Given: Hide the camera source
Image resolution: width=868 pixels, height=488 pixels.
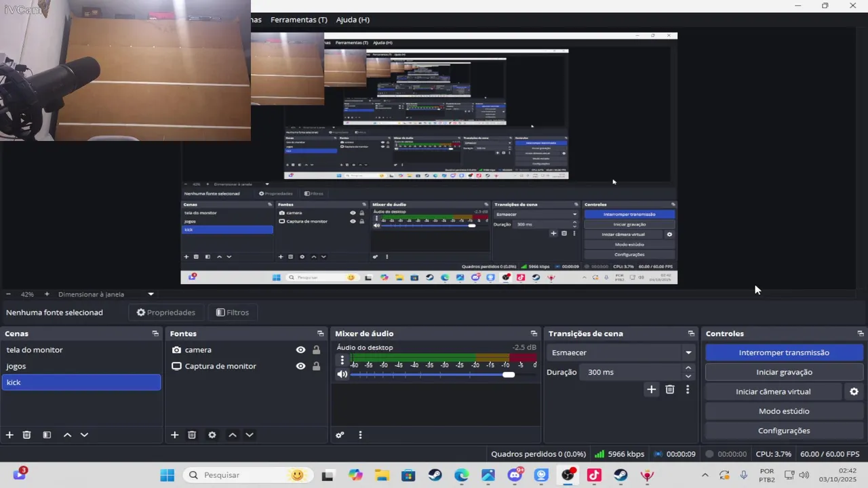Looking at the screenshot, I should [x=300, y=350].
